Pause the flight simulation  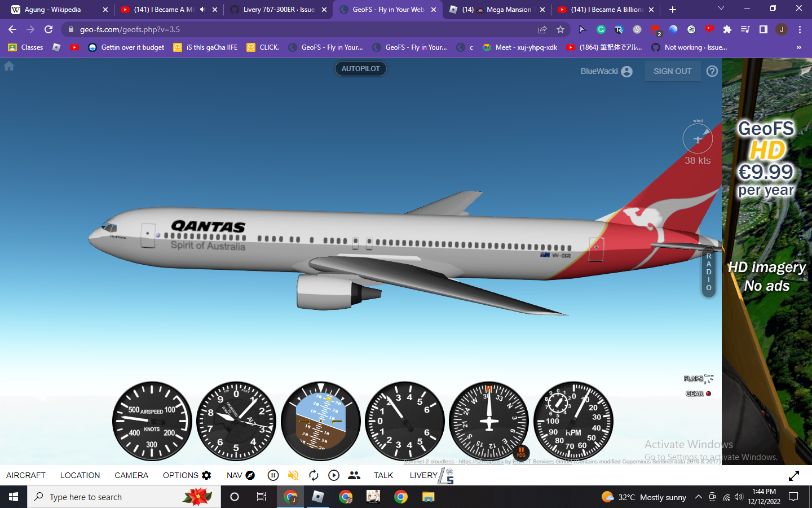click(273, 475)
